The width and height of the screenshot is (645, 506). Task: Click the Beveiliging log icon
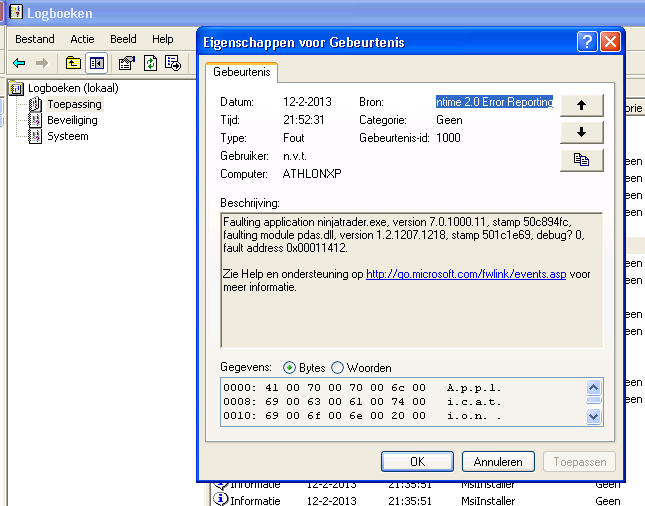pyautogui.click(x=35, y=120)
